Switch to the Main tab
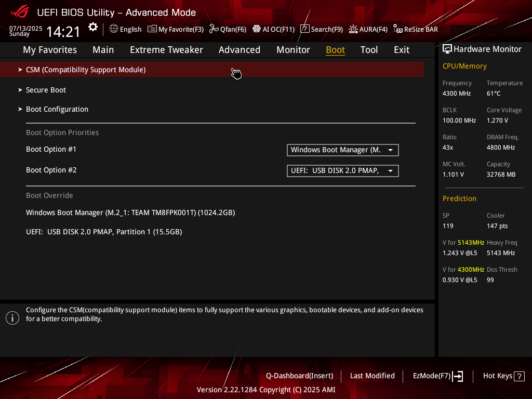The width and height of the screenshot is (532, 399). 103,50
